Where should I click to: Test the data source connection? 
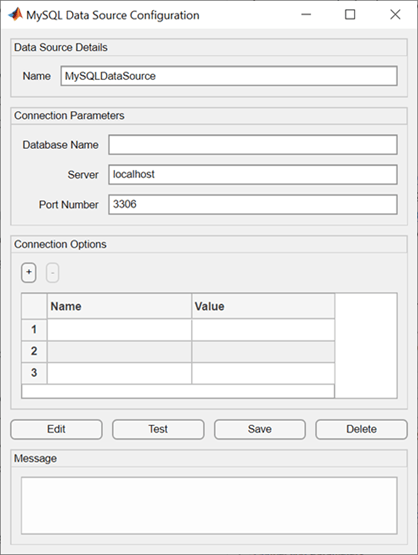158,429
